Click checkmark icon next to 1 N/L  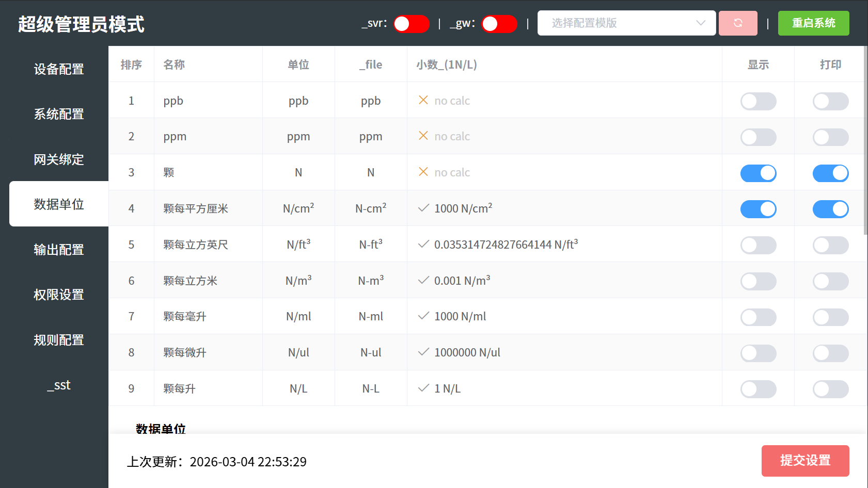pos(423,388)
